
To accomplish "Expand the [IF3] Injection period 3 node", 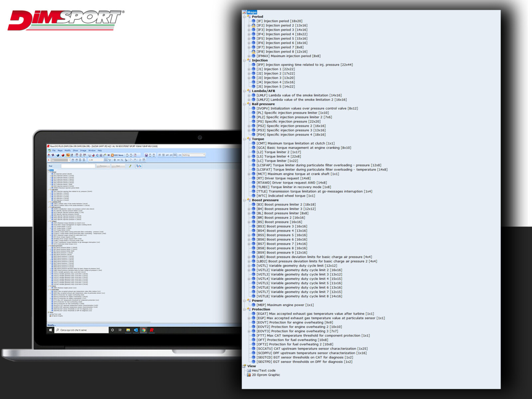I will click(x=249, y=30).
